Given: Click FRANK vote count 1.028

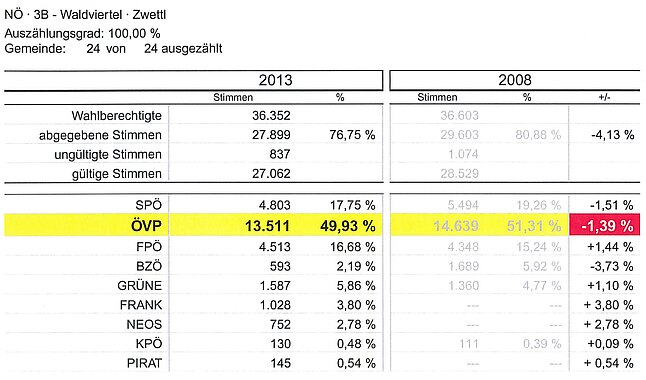Looking at the screenshot, I should 275,305.
